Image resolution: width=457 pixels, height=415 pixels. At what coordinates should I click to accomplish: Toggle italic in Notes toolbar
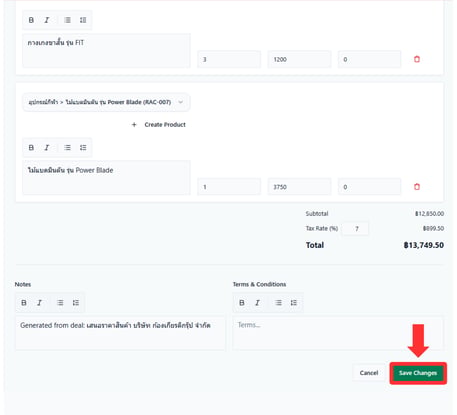point(39,303)
